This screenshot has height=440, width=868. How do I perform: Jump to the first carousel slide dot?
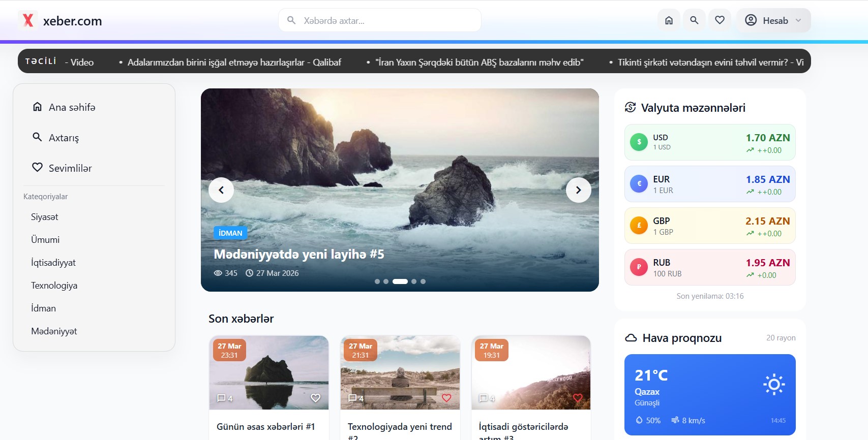[377, 281]
